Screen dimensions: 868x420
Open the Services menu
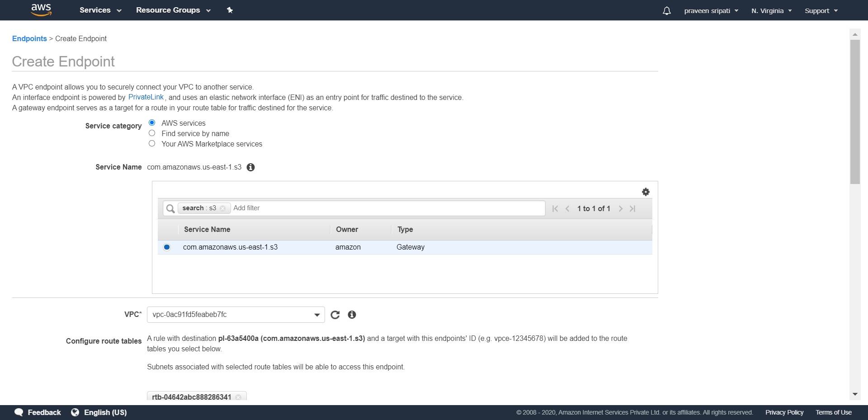(x=99, y=10)
